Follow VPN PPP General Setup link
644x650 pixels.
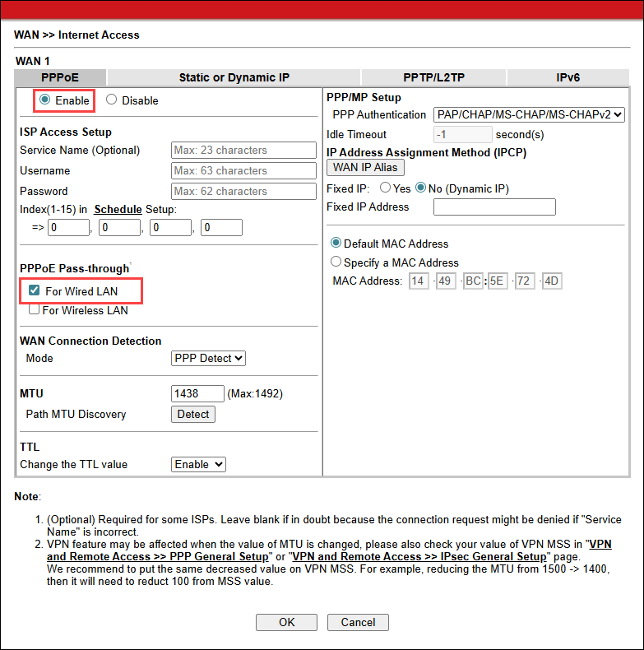tap(329, 550)
